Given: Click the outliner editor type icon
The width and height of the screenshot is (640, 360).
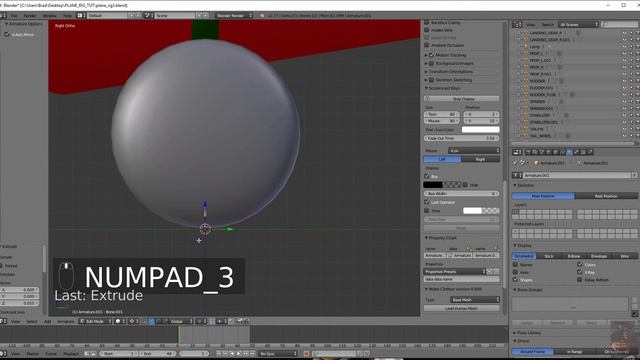Looking at the screenshot, I should coord(517,24).
